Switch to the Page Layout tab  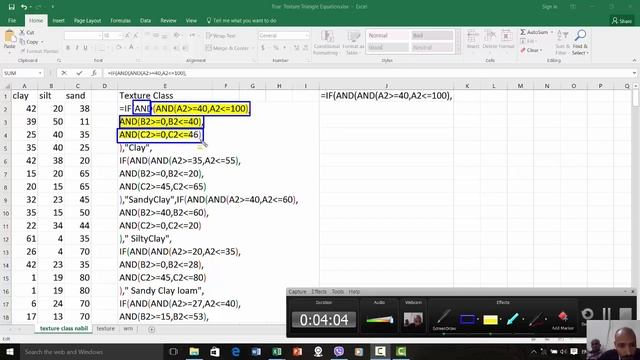click(87, 20)
